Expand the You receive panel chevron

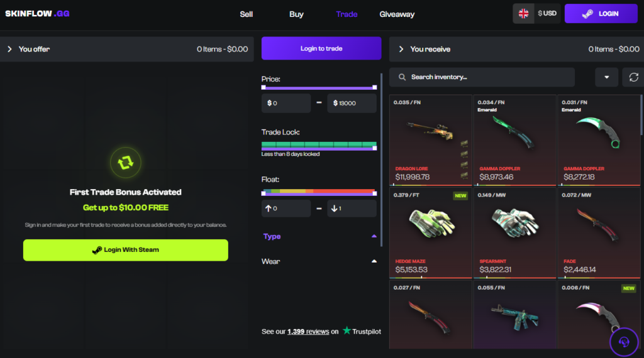[401, 49]
